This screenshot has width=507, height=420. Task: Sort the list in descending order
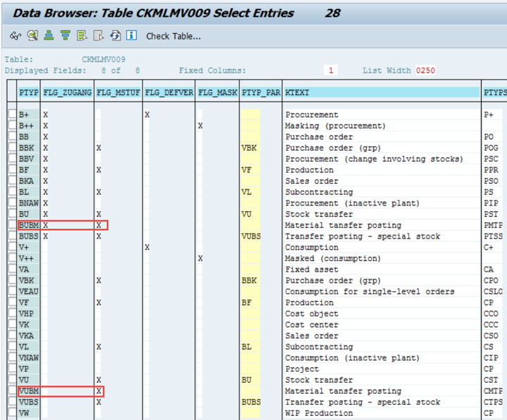click(x=65, y=35)
